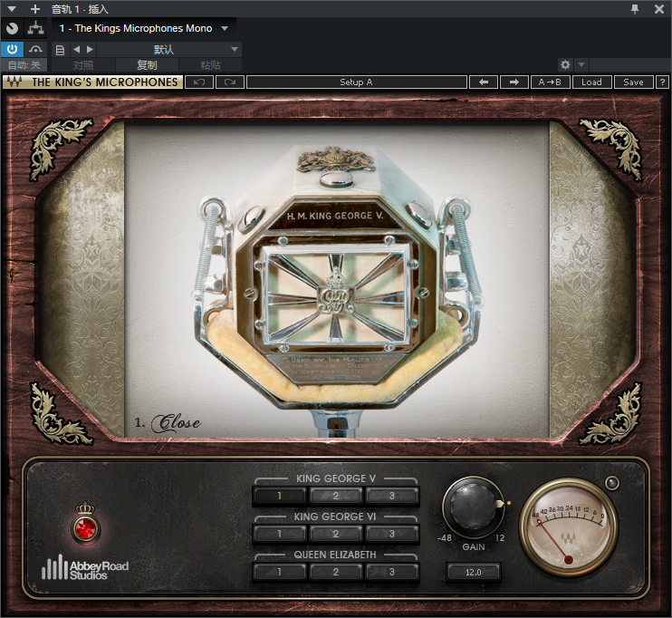Select Queen Elizabeth position 3
Viewport: 672px width, 618px height.
point(392,572)
